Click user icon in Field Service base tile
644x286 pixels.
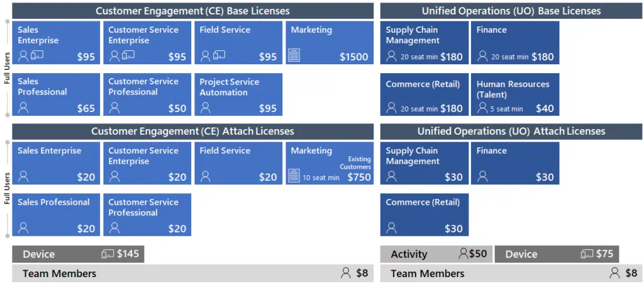coord(206,55)
